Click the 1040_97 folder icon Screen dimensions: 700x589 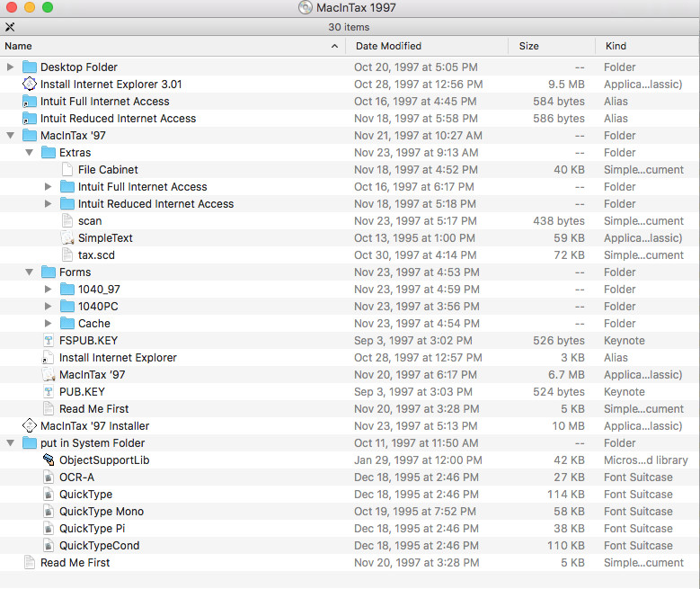(x=67, y=290)
